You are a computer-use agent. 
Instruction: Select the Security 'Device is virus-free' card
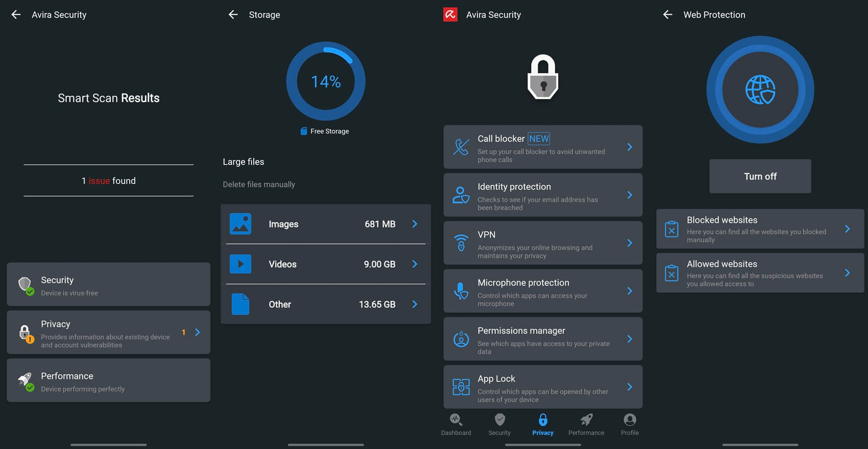coord(108,284)
